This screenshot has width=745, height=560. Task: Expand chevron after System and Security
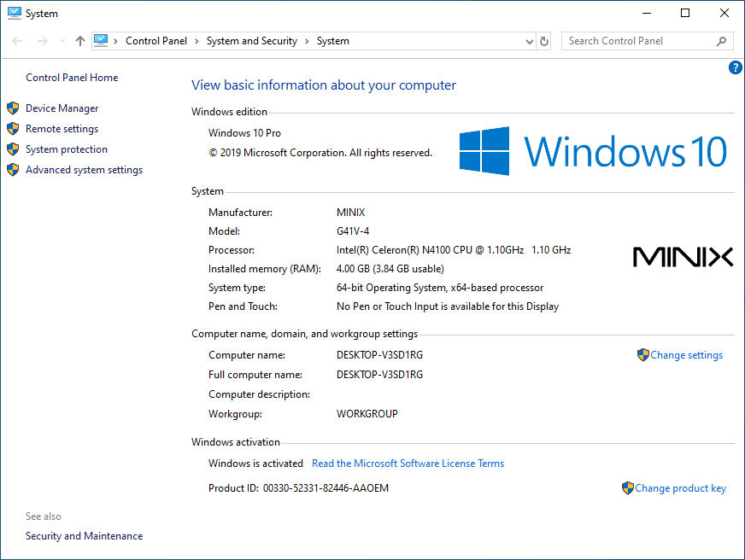pyautogui.click(x=307, y=41)
